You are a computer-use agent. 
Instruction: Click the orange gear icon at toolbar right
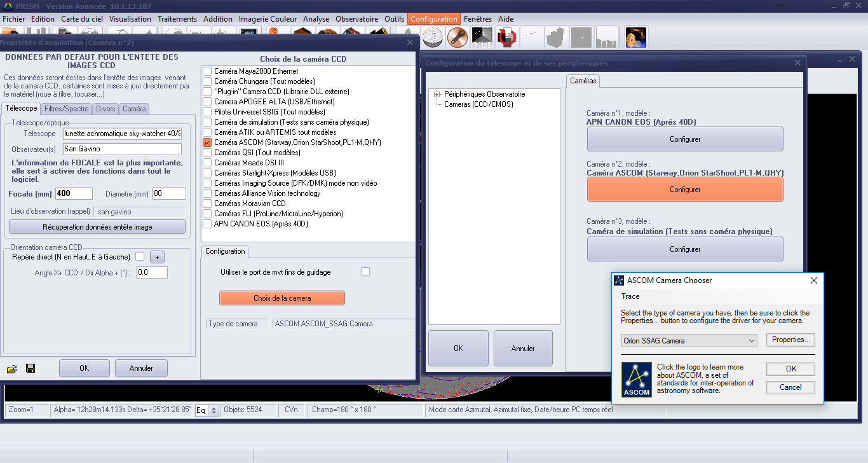[635, 38]
